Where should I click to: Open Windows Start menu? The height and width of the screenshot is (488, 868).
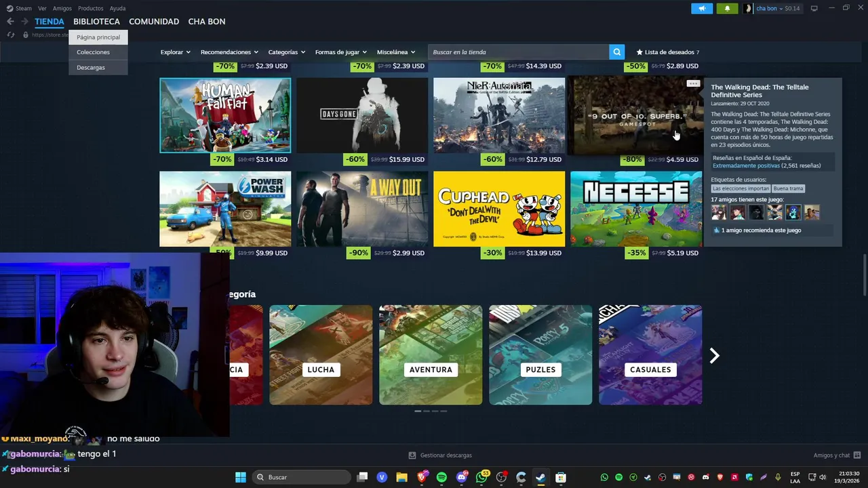coord(241,477)
